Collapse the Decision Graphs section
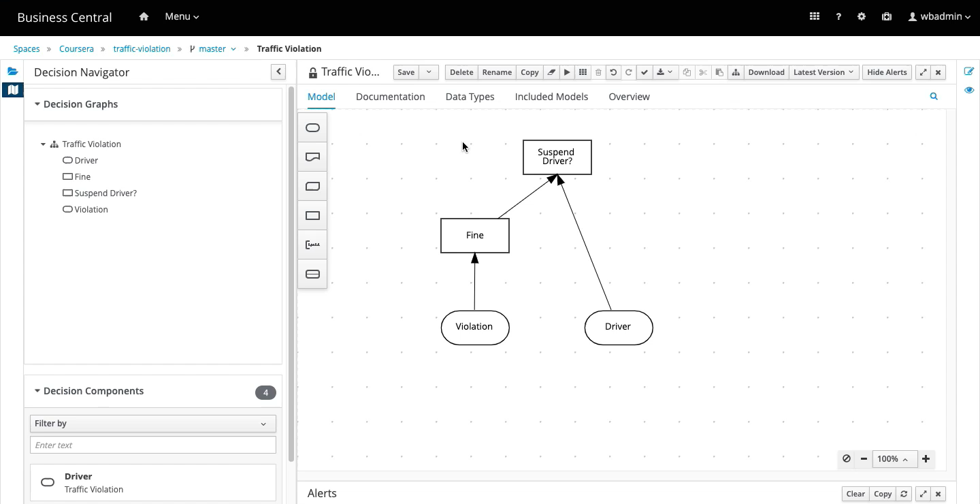 click(37, 104)
